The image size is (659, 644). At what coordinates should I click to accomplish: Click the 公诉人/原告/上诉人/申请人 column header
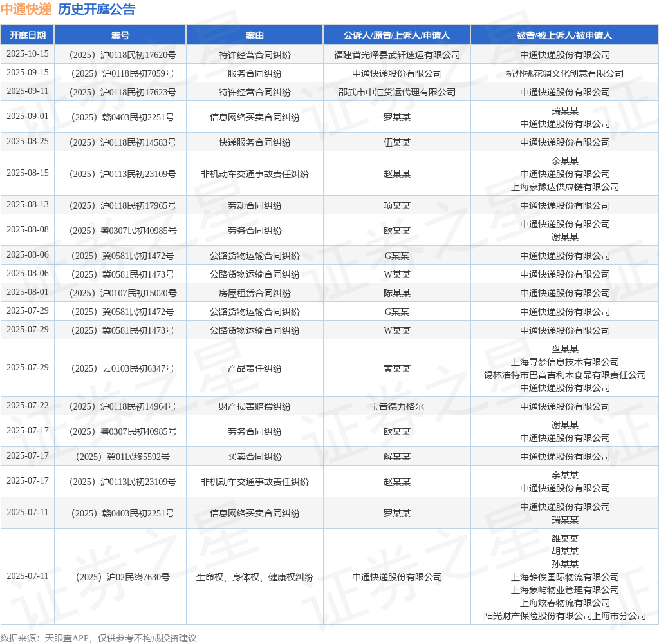pos(396,35)
